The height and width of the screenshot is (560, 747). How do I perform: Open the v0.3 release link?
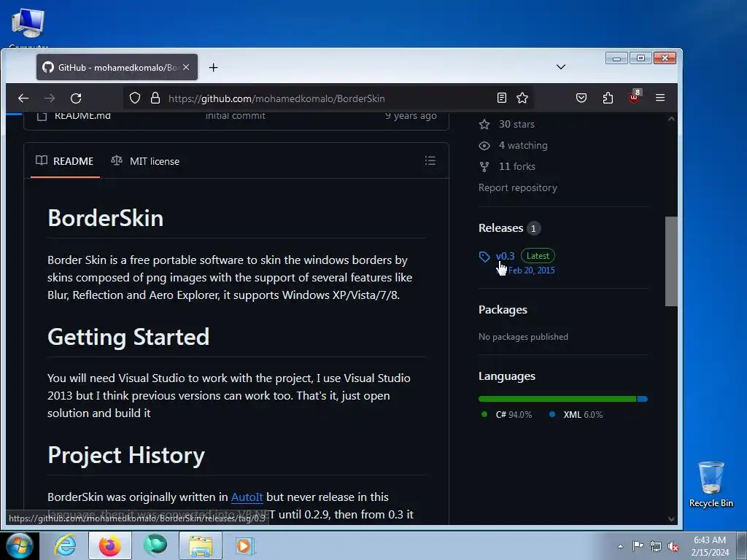[x=505, y=256]
